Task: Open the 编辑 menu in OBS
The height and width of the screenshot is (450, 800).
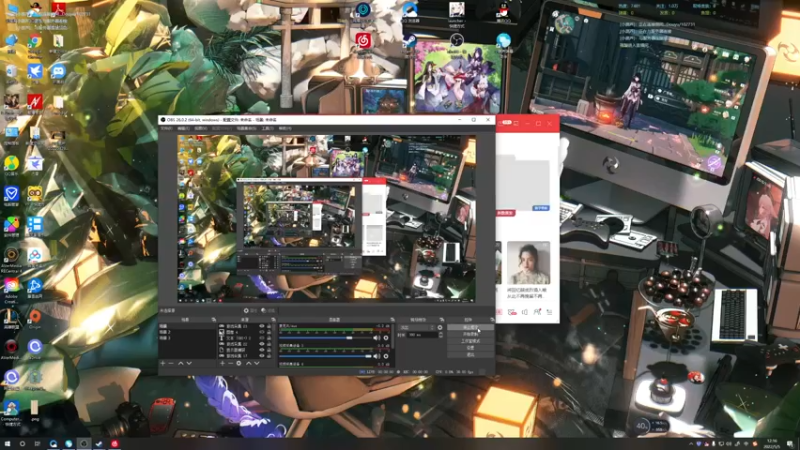Action: (x=183, y=128)
